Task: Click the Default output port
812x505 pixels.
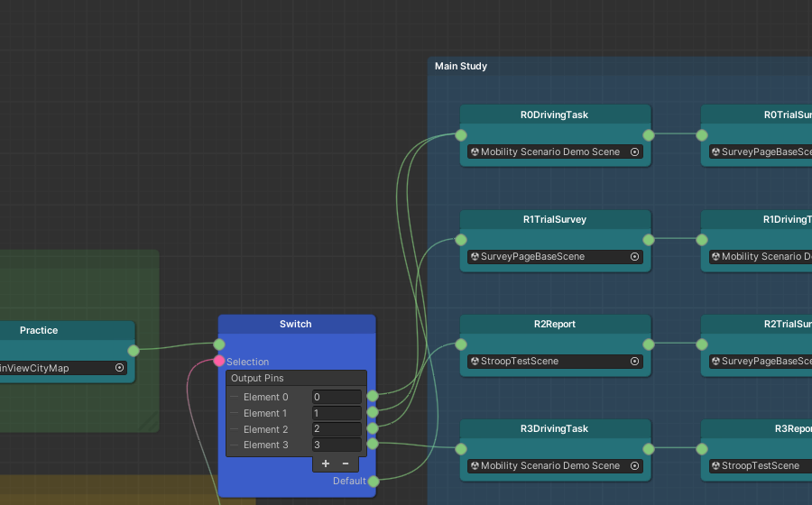Action: pyautogui.click(x=374, y=482)
